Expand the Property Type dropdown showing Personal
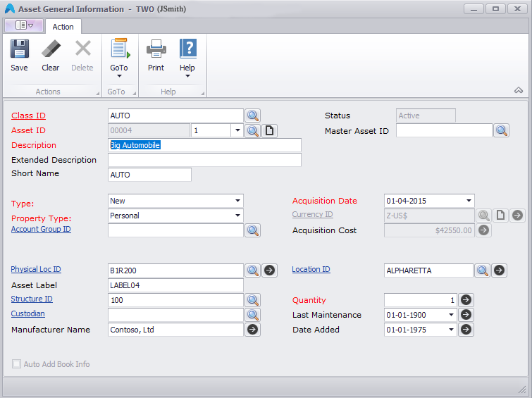This screenshot has width=532, height=398. (238, 216)
